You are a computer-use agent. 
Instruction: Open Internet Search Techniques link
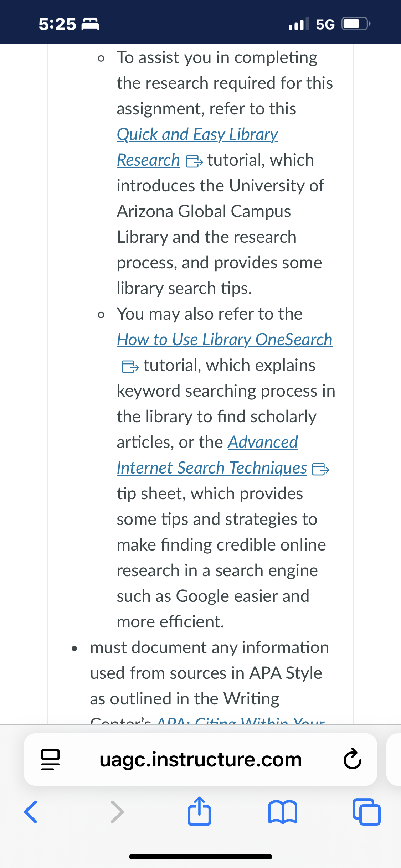(212, 468)
